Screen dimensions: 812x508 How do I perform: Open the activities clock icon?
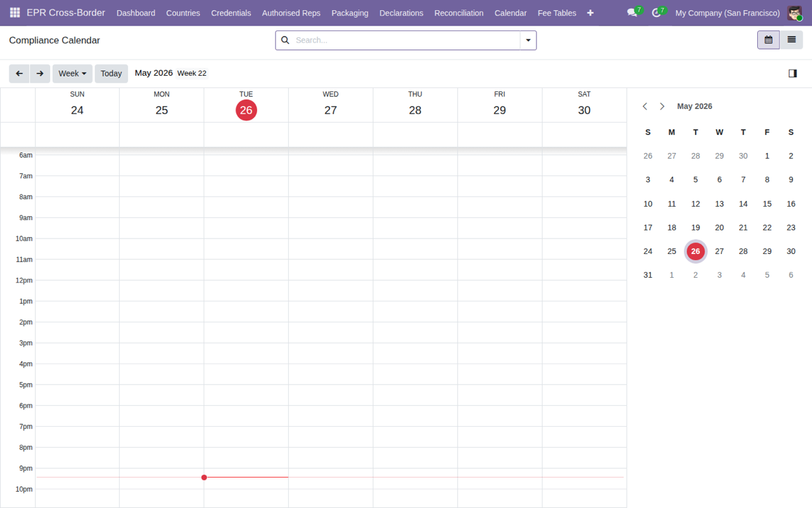pos(656,13)
